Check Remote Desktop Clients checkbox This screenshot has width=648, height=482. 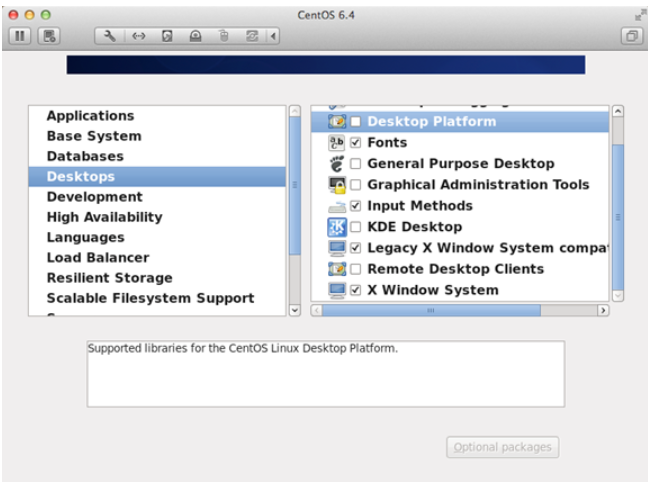[355, 269]
